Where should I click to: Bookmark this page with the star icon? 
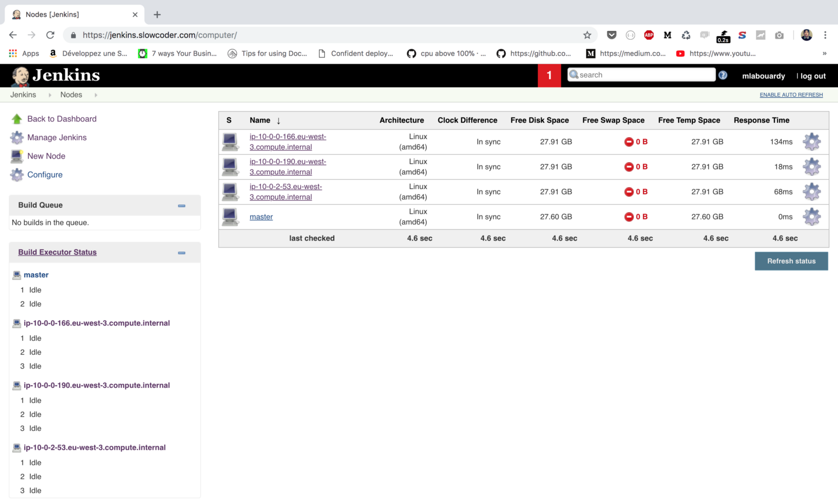(x=587, y=35)
